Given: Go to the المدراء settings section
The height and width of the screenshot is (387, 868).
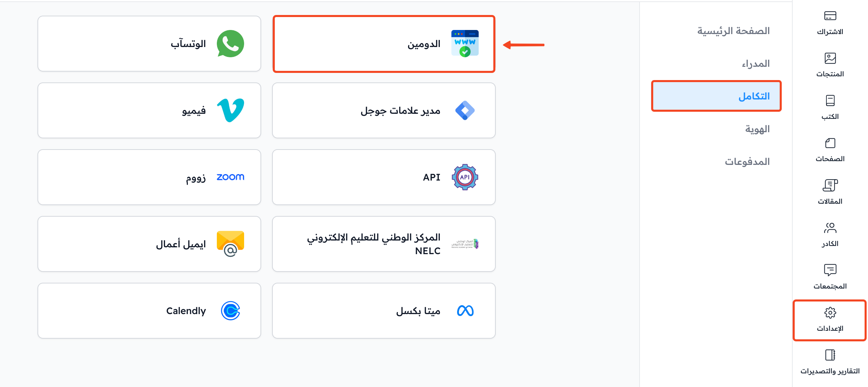Looking at the screenshot, I should point(756,64).
